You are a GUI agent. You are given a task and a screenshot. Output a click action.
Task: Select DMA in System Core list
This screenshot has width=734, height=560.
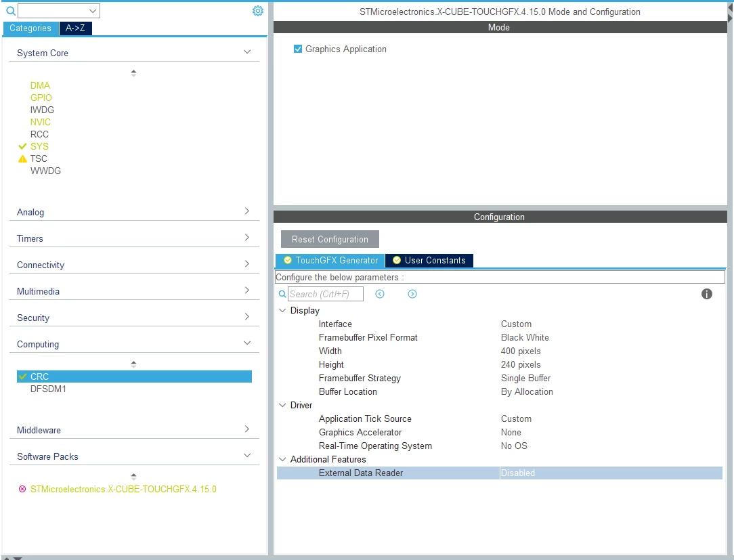pyautogui.click(x=40, y=86)
